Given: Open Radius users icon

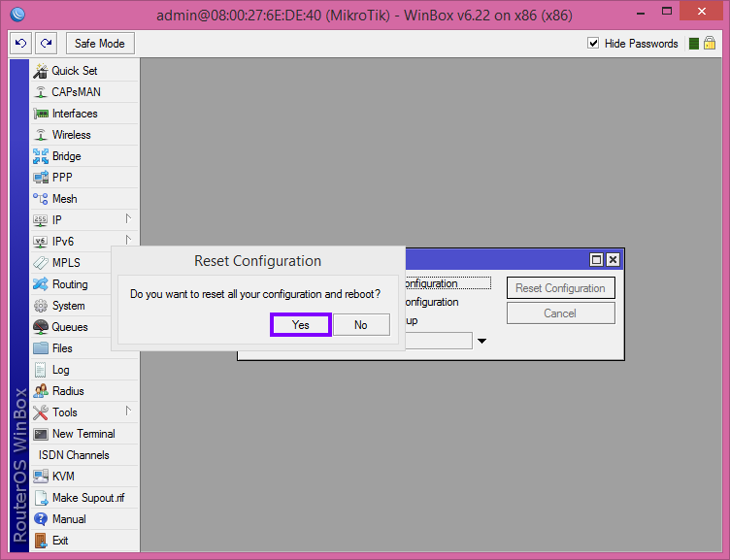Looking at the screenshot, I should click(x=41, y=391).
